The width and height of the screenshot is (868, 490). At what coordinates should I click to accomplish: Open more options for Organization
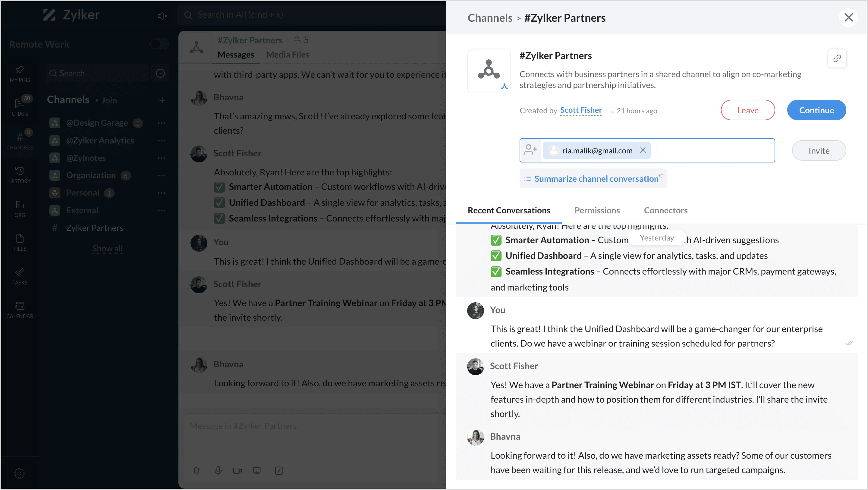(162, 176)
